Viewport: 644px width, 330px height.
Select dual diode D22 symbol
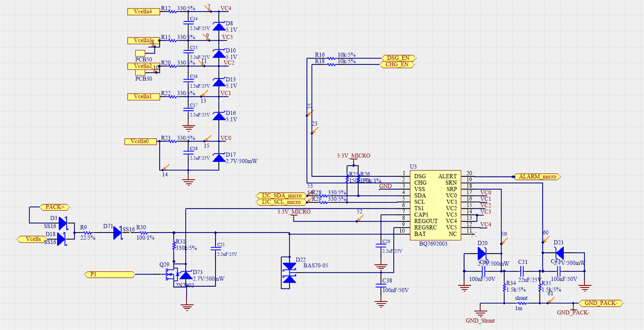pyautogui.click(x=290, y=273)
